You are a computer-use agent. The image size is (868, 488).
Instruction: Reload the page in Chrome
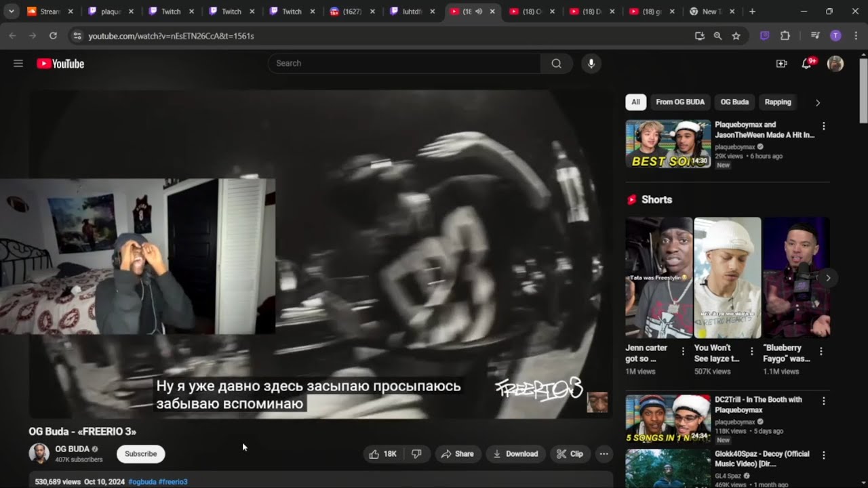pyautogui.click(x=53, y=36)
